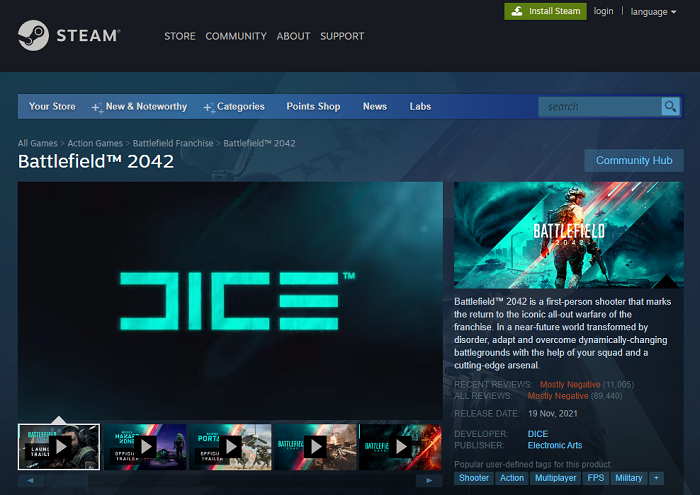Go to the COMMUNITY section
700x495 pixels.
coord(237,36)
